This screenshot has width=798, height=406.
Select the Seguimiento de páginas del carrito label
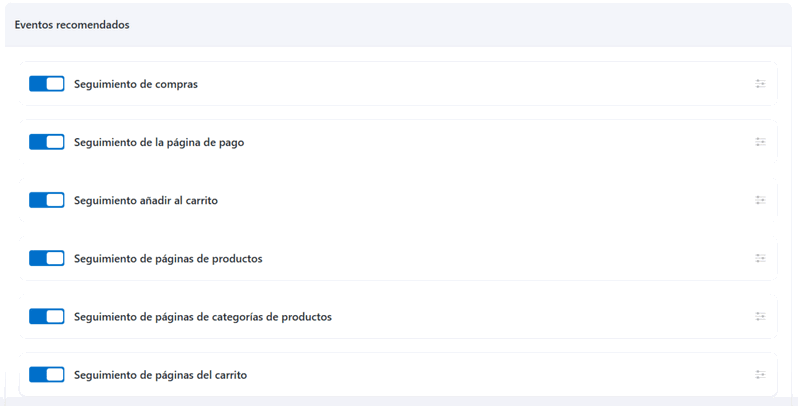pyautogui.click(x=160, y=375)
